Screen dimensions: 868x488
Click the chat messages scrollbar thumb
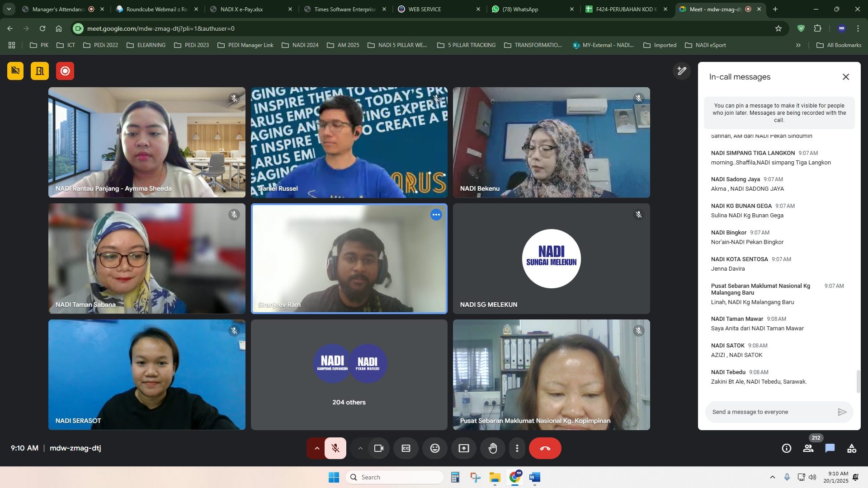pos(859,382)
